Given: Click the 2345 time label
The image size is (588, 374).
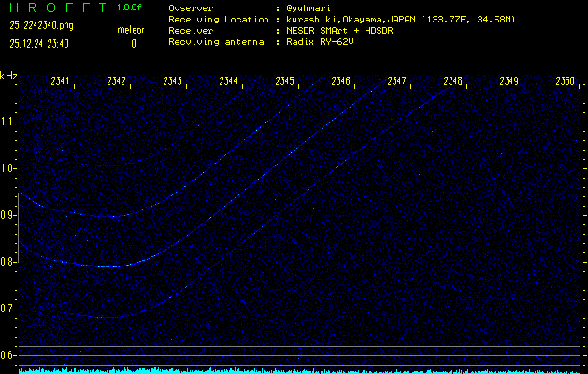Looking at the screenshot, I should 284,81.
